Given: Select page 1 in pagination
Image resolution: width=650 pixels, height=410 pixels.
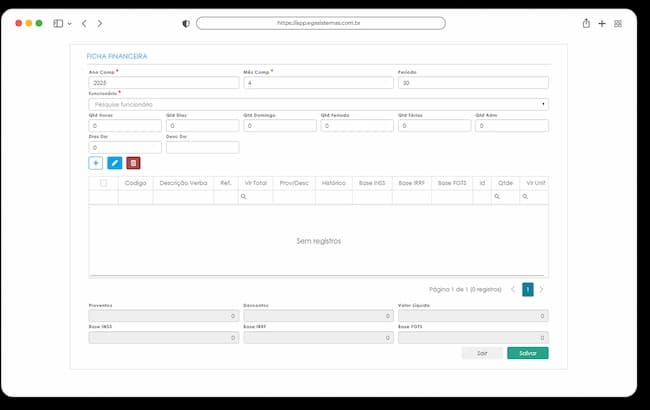Looking at the screenshot, I should (x=527, y=289).
